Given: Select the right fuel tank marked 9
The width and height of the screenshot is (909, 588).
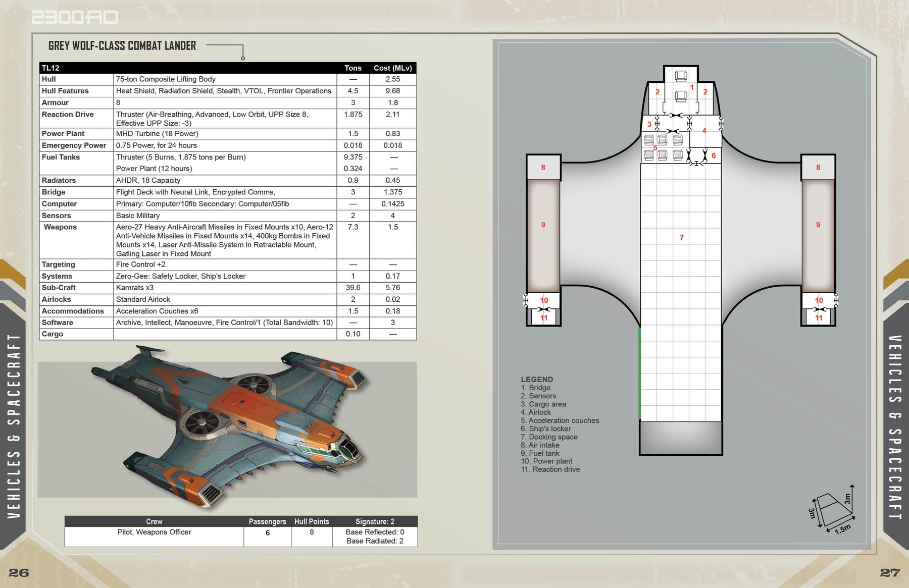Looking at the screenshot, I should 818,225.
